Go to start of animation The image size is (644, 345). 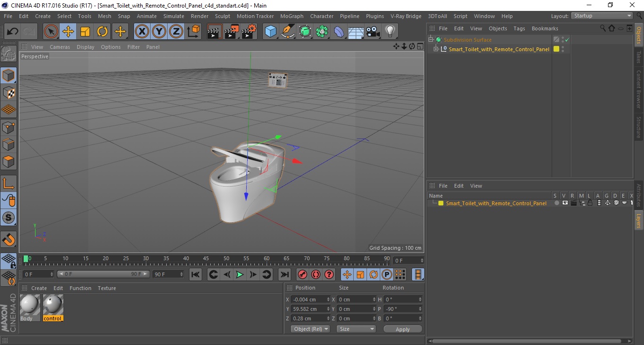[x=195, y=274]
